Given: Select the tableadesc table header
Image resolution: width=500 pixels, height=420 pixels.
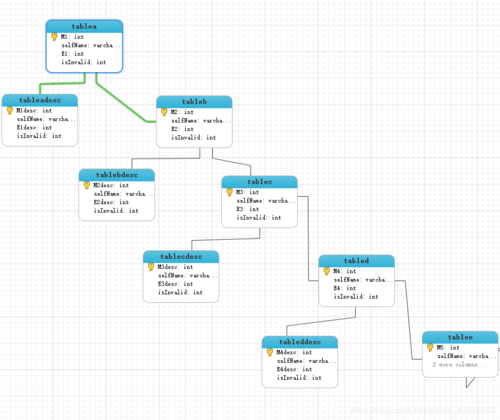Looking at the screenshot, I should [40, 100].
